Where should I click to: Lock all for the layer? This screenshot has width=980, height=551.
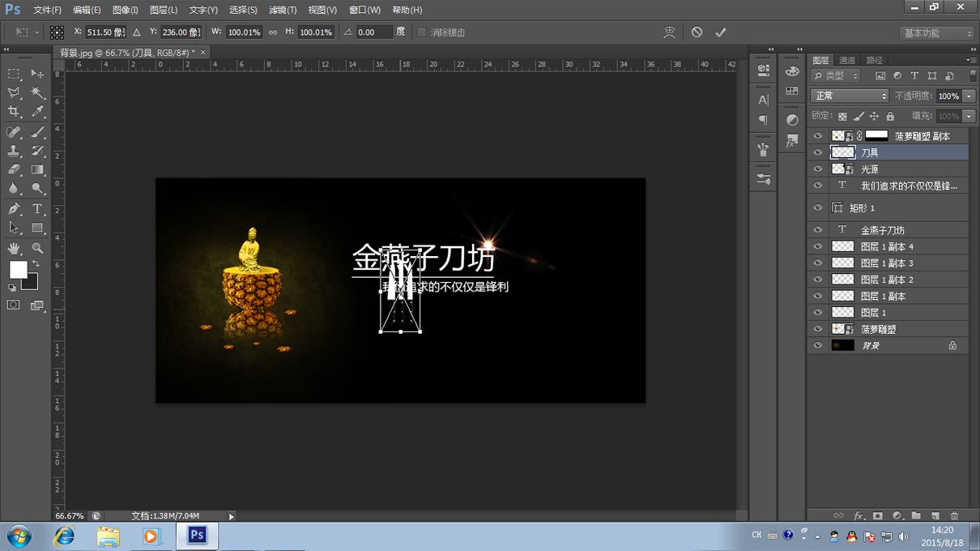coord(890,116)
